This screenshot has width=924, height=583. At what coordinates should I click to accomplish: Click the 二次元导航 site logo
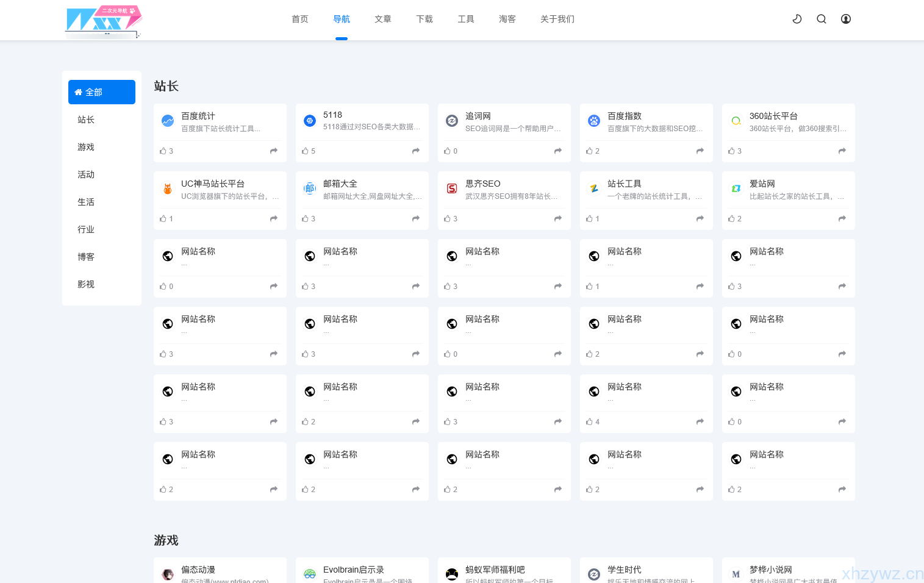[104, 21]
